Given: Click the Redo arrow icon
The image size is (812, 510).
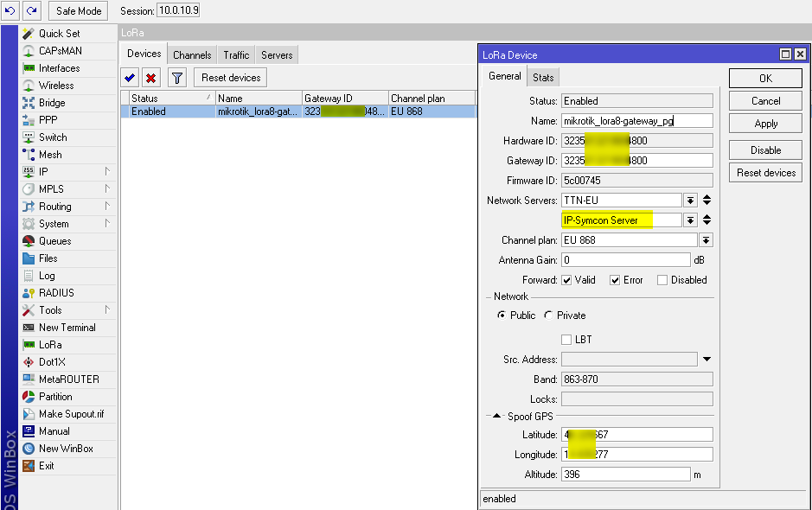Looking at the screenshot, I should (32, 10).
